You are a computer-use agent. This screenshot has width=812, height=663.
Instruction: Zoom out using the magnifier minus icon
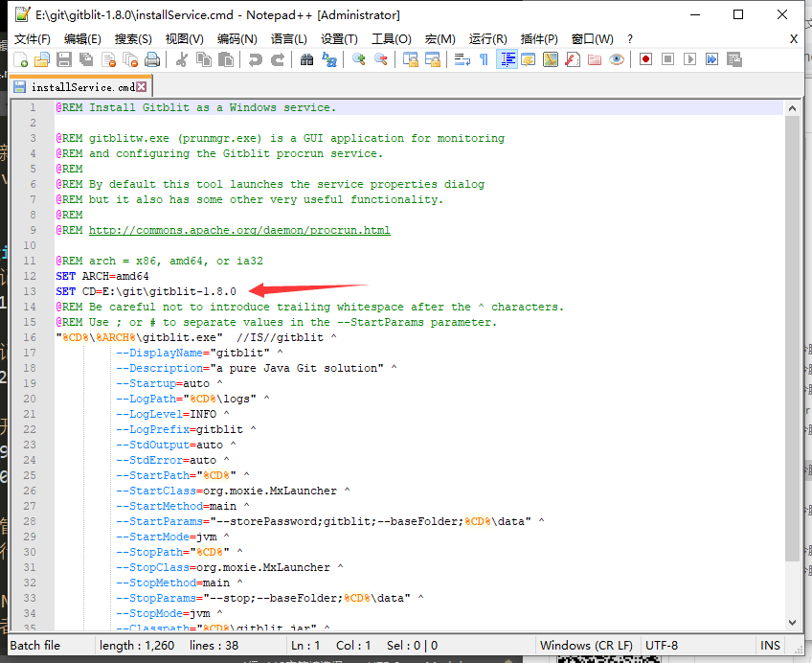click(381, 59)
